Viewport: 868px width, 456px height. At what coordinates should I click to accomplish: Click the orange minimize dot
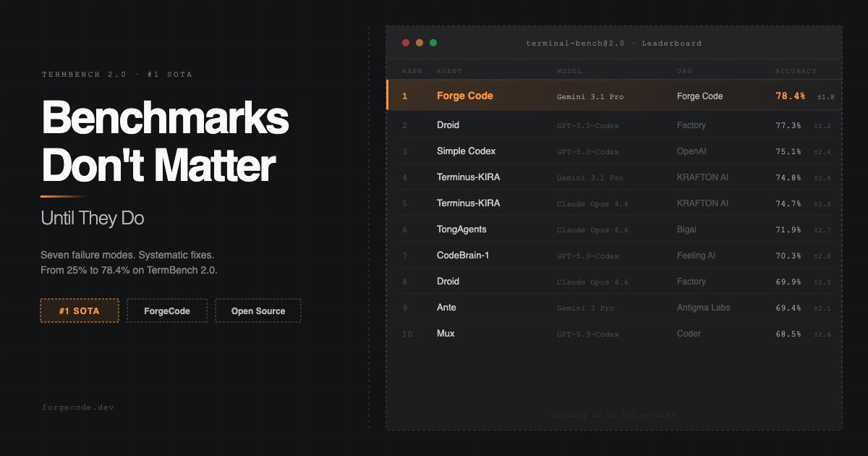[420, 43]
